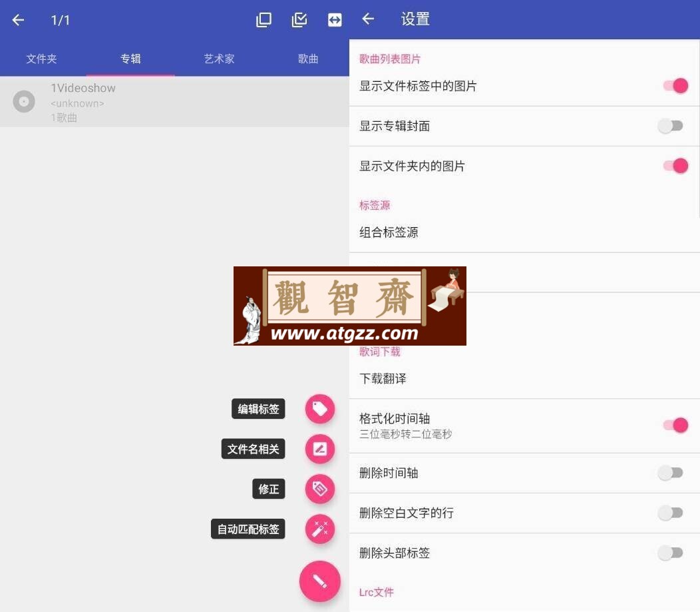Tap the 歌曲列表图片 section header
Viewport: 700px width, 612px height.
point(390,59)
